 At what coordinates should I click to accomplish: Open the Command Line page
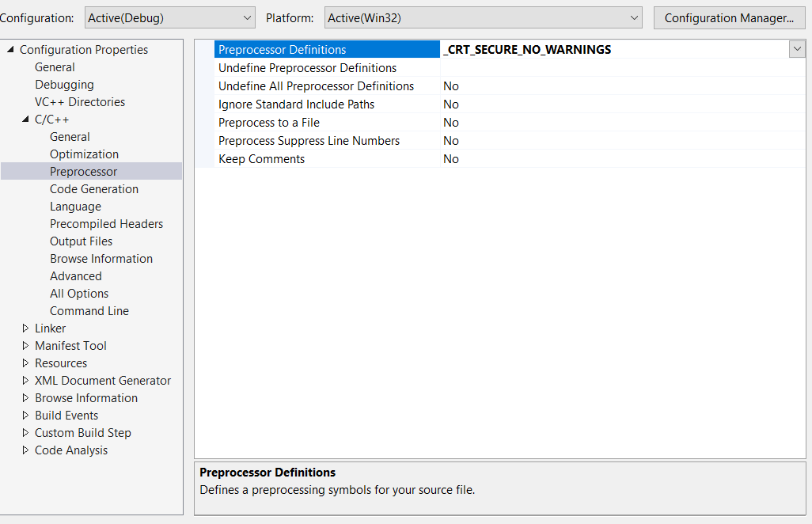tap(89, 310)
